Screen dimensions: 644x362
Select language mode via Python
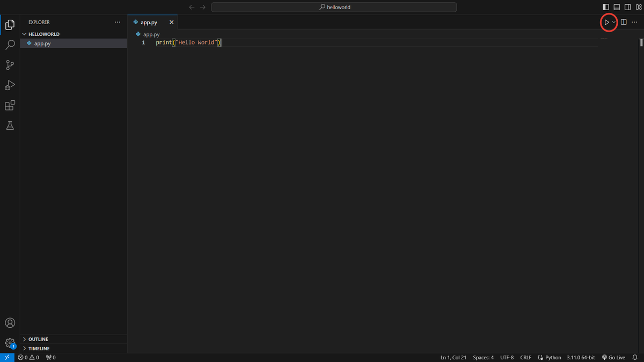553,357
